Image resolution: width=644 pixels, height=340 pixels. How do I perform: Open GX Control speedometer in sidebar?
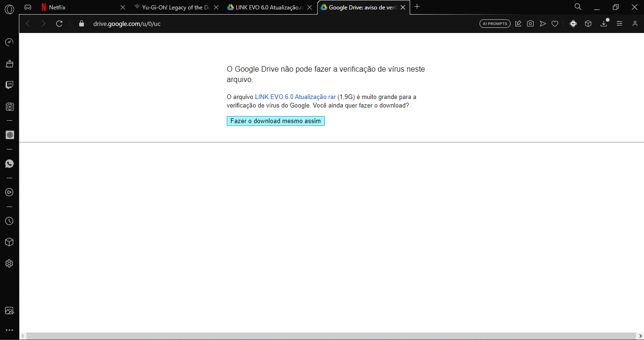[x=9, y=42]
